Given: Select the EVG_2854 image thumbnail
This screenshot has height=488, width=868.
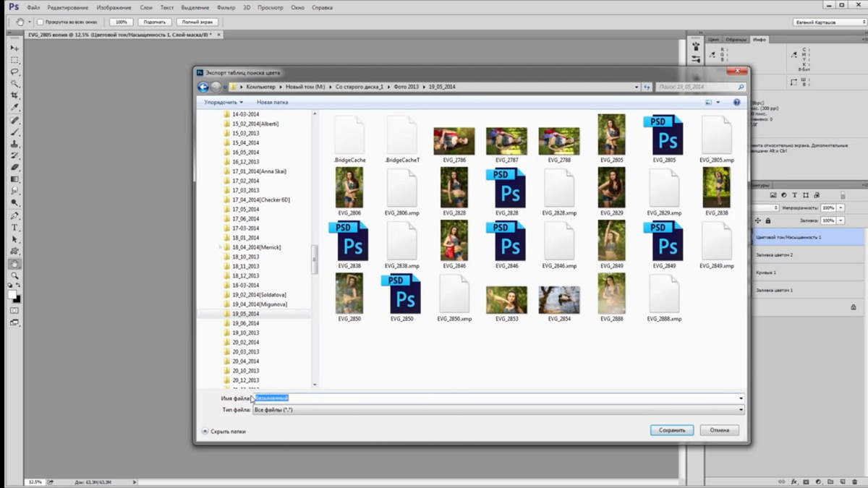Looking at the screenshot, I should pos(558,300).
